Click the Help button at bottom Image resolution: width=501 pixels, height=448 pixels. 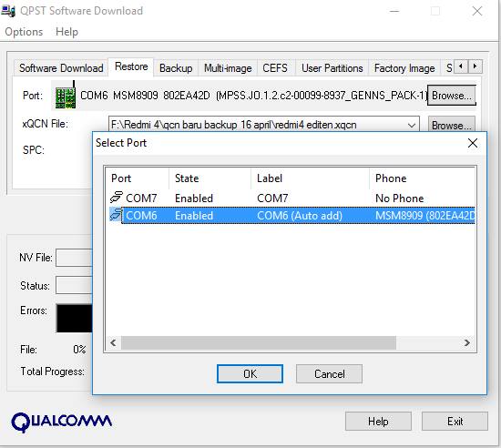click(x=378, y=422)
